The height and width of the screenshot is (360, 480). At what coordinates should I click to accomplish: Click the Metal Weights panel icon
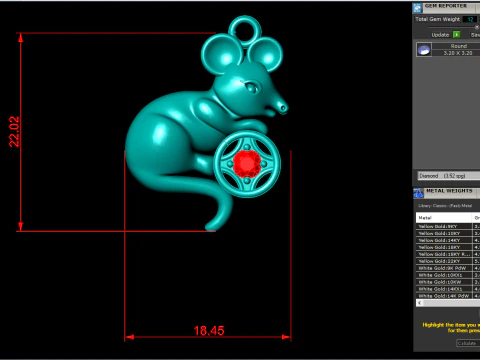click(418, 193)
